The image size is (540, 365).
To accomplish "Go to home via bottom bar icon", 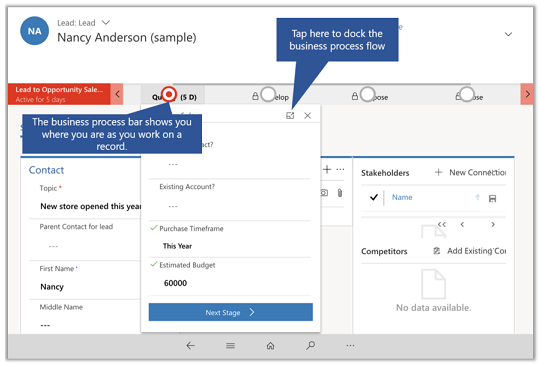I will click(x=270, y=345).
